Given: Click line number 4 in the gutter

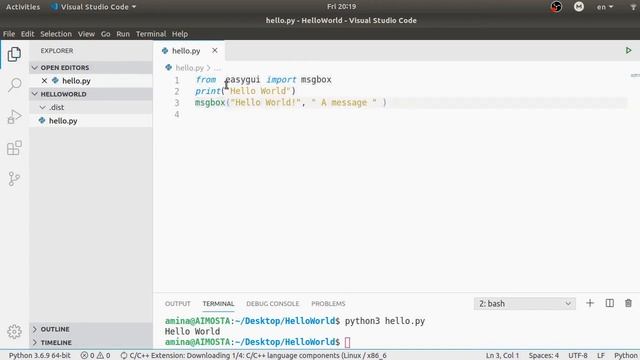Looking at the screenshot, I should click(x=177, y=114).
